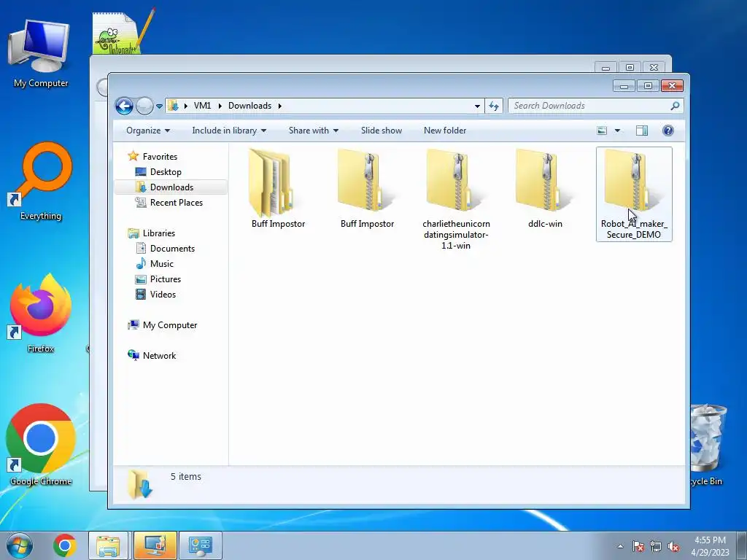The width and height of the screenshot is (747, 560).
Task: Click the search magnifier in Search Downloads
Action: pos(675,106)
